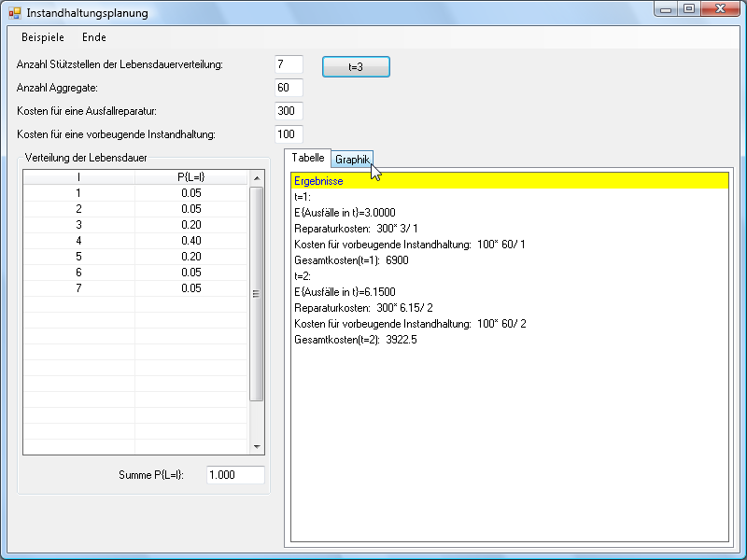Click the lifetime table scrollbar thumb
Viewport: 747px width, 560px height.
point(257,294)
